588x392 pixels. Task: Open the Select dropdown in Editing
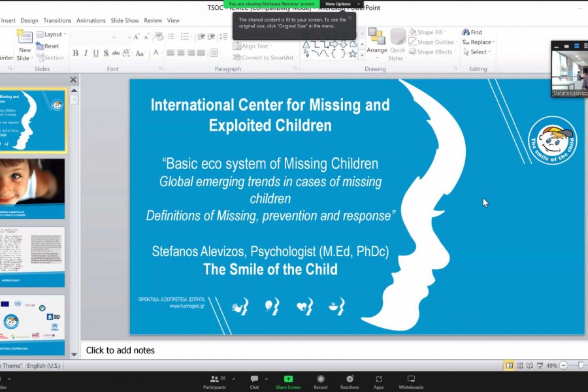coord(477,52)
